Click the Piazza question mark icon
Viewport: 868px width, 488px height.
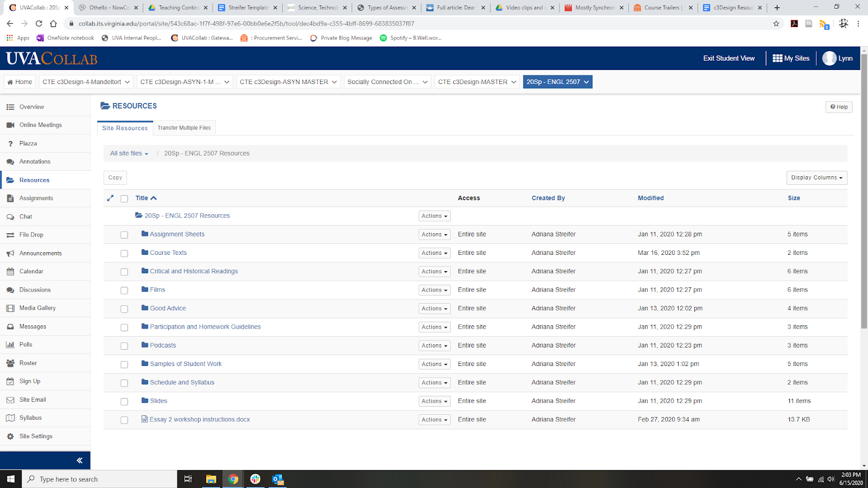pos(10,144)
